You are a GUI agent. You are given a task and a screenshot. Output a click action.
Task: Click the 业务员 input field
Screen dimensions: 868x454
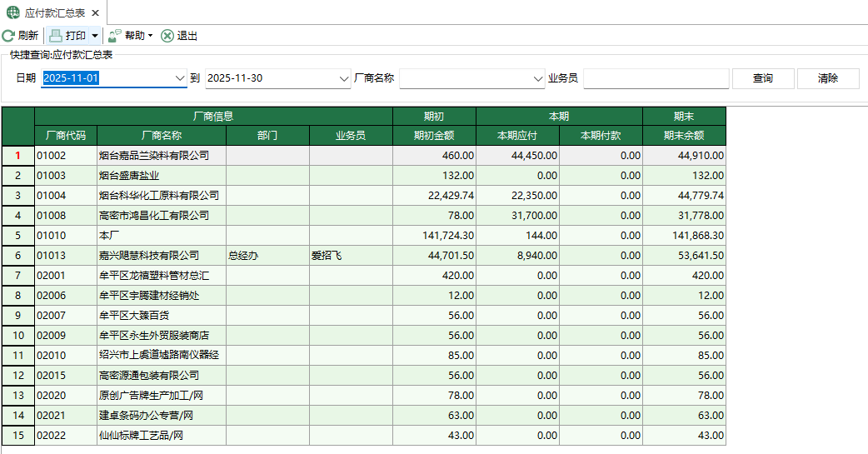(656, 78)
